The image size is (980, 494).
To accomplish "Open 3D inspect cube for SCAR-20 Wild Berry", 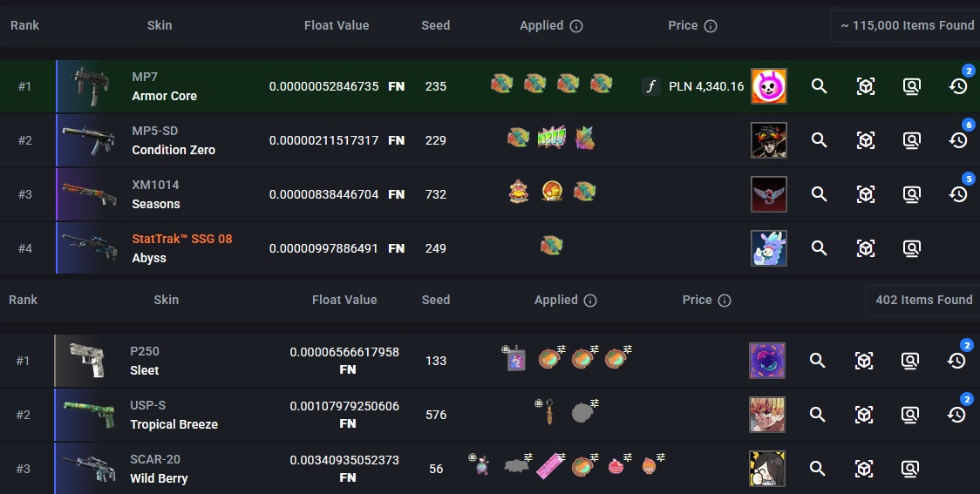I will coord(864,469).
